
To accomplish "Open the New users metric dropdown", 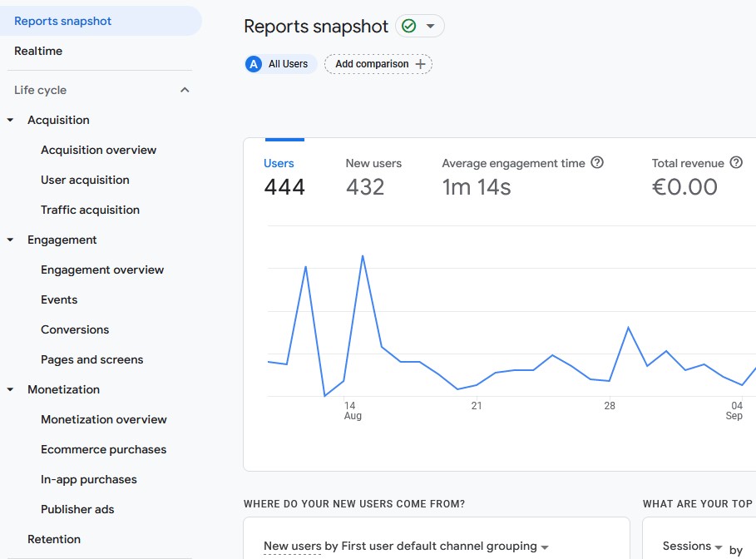I will pos(291,547).
